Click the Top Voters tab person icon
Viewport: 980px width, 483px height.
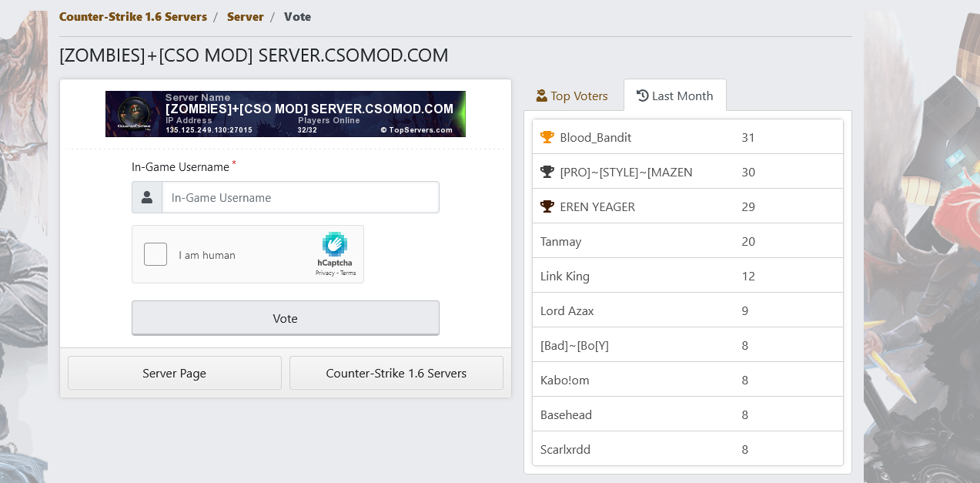pos(542,96)
